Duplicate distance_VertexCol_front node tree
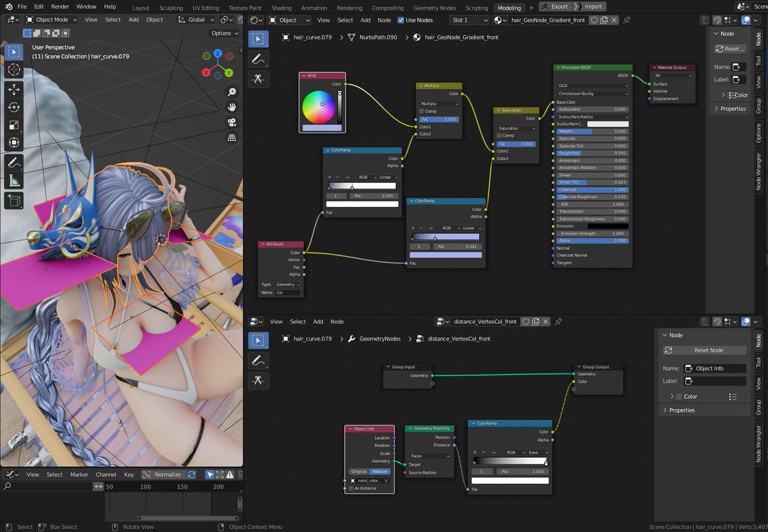The height and width of the screenshot is (532, 768). tap(536, 321)
